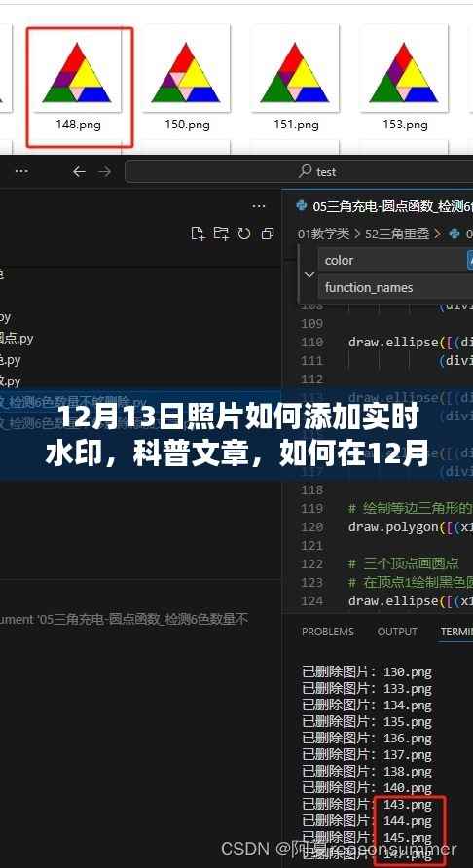Open the 150.png thumbnail
The height and width of the screenshot is (868, 473).
[x=186, y=73]
